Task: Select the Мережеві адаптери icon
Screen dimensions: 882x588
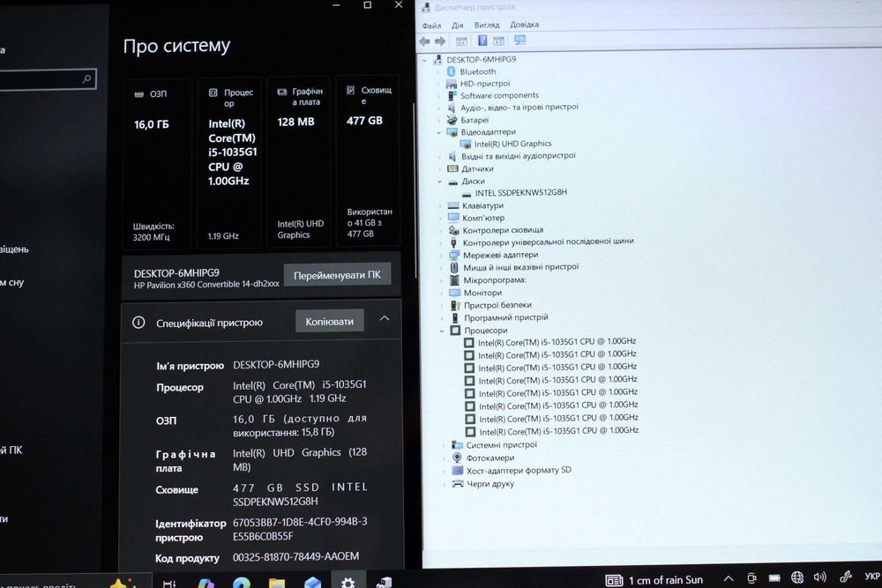Action: point(454,255)
